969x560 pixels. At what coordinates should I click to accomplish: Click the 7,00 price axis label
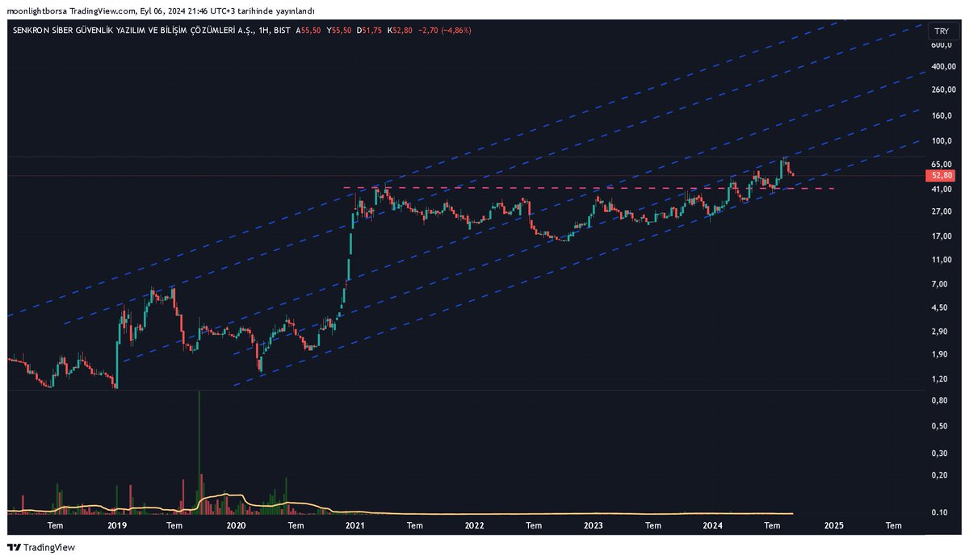tap(938, 284)
